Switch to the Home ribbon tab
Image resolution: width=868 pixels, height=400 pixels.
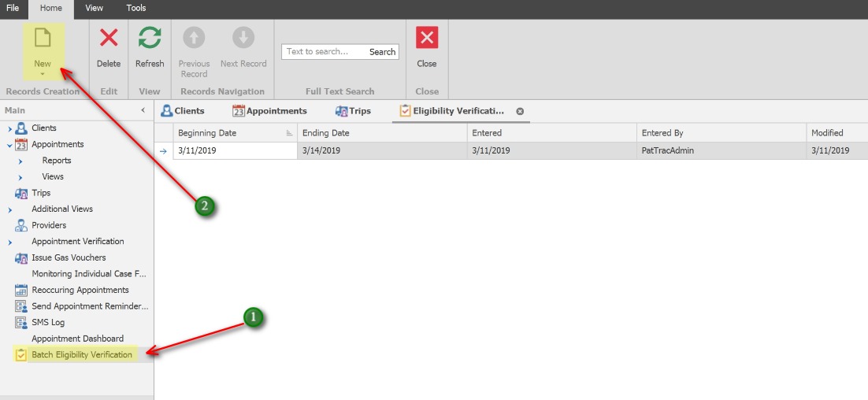point(51,8)
